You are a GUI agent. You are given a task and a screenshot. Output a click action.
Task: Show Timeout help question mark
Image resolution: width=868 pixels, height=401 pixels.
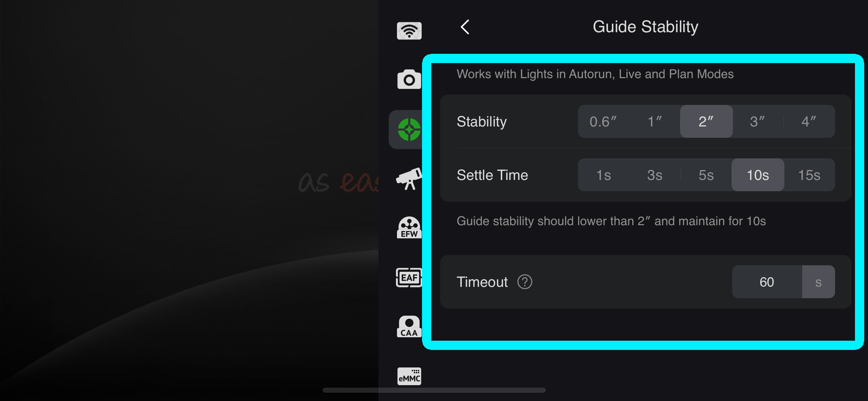(525, 282)
